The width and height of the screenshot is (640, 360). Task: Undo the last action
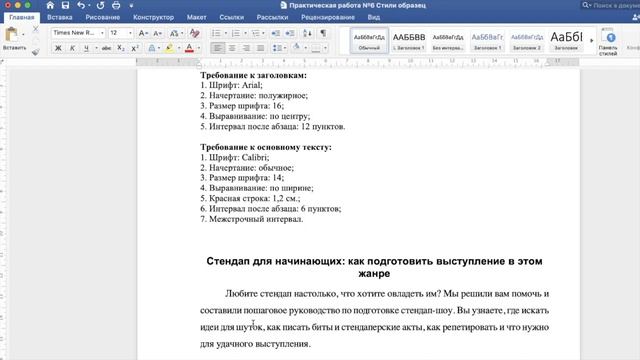click(81, 5)
